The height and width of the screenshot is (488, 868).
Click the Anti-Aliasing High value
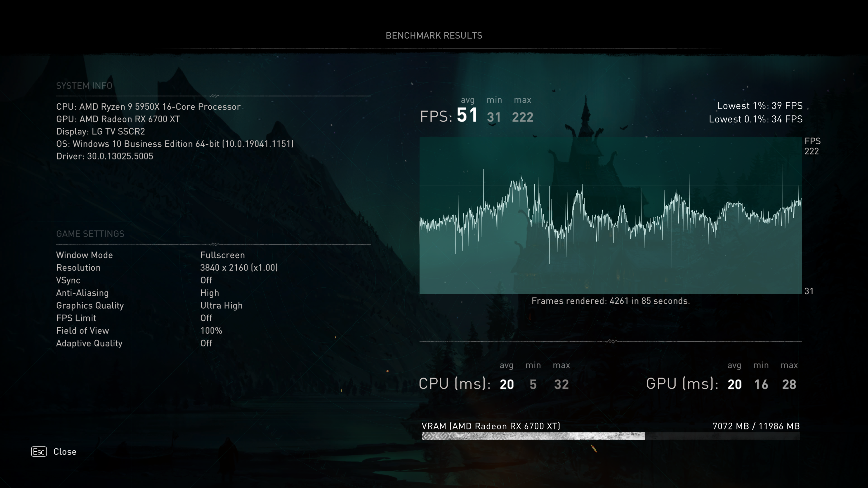210,293
